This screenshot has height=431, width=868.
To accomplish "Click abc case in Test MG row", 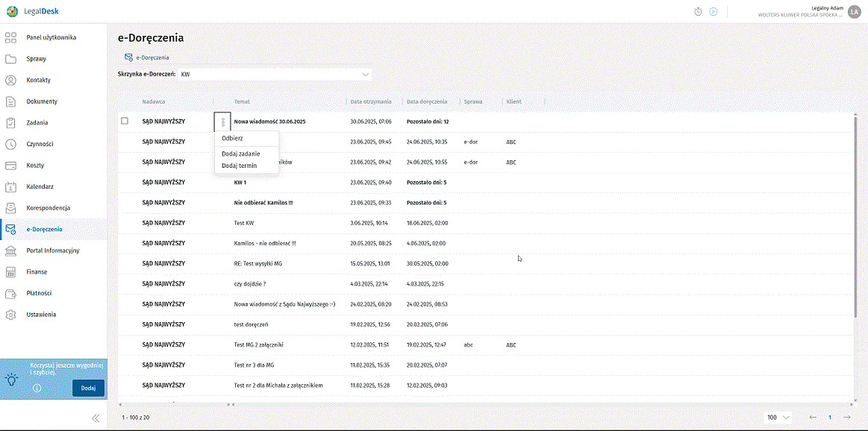I will pos(469,345).
